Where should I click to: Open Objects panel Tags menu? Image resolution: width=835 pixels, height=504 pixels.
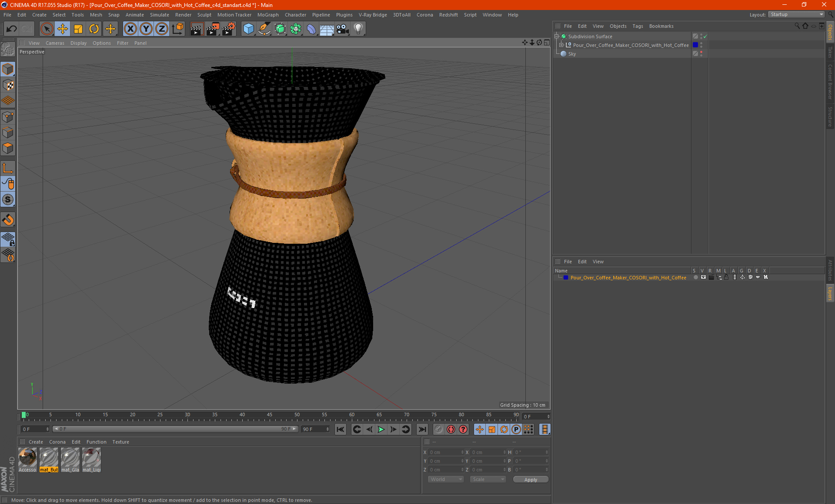pyautogui.click(x=638, y=26)
